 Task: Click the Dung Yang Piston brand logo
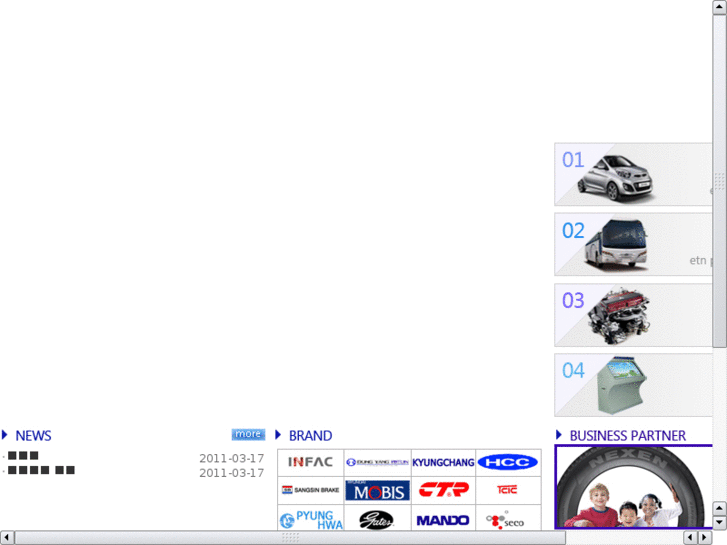[x=377, y=462]
